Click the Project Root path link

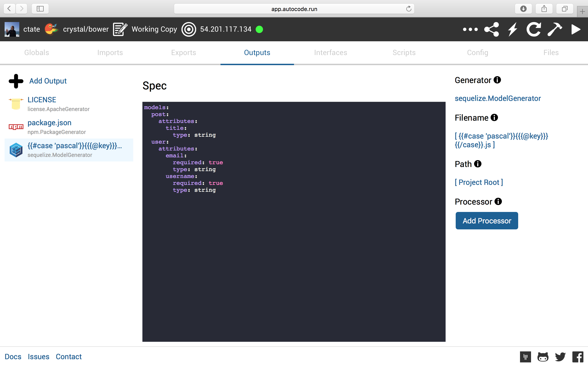coord(479,182)
